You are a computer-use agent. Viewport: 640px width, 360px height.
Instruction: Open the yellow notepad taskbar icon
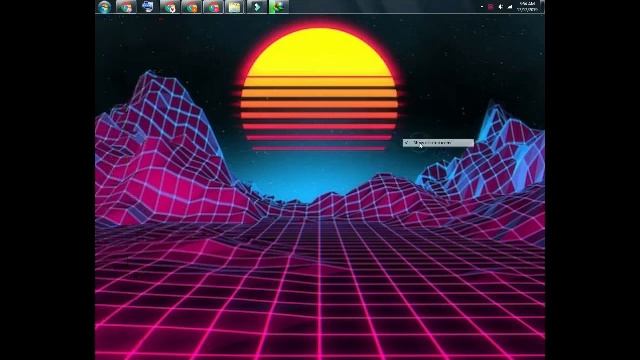click(x=235, y=7)
